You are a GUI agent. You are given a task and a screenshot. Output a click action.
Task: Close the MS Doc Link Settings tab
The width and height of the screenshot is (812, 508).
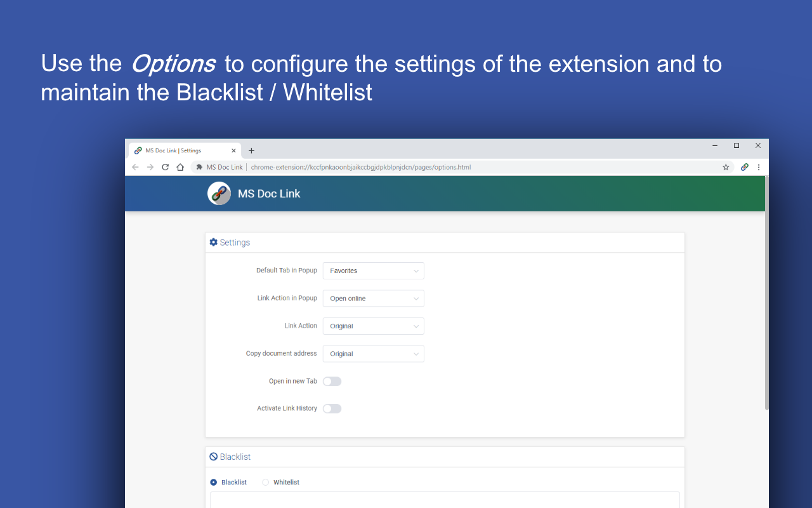[233, 150]
